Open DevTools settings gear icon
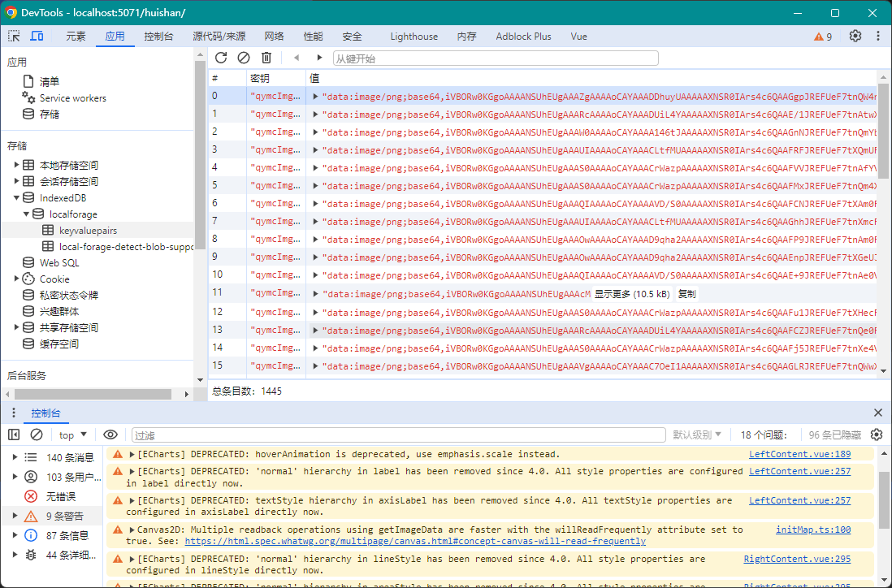The image size is (892, 588). click(x=855, y=37)
